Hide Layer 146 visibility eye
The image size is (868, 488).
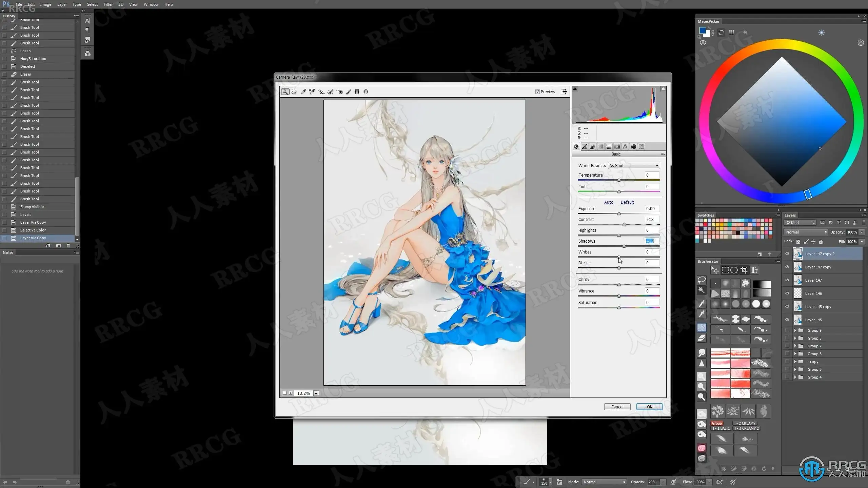tap(787, 293)
